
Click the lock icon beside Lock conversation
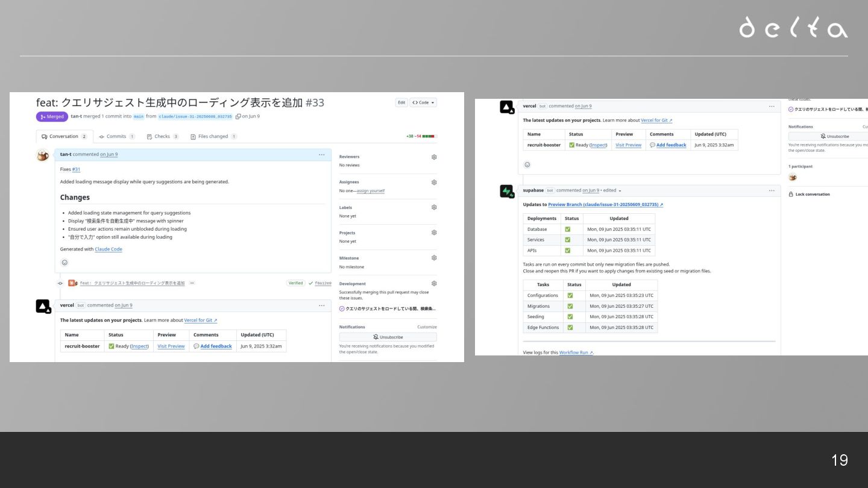(x=791, y=194)
